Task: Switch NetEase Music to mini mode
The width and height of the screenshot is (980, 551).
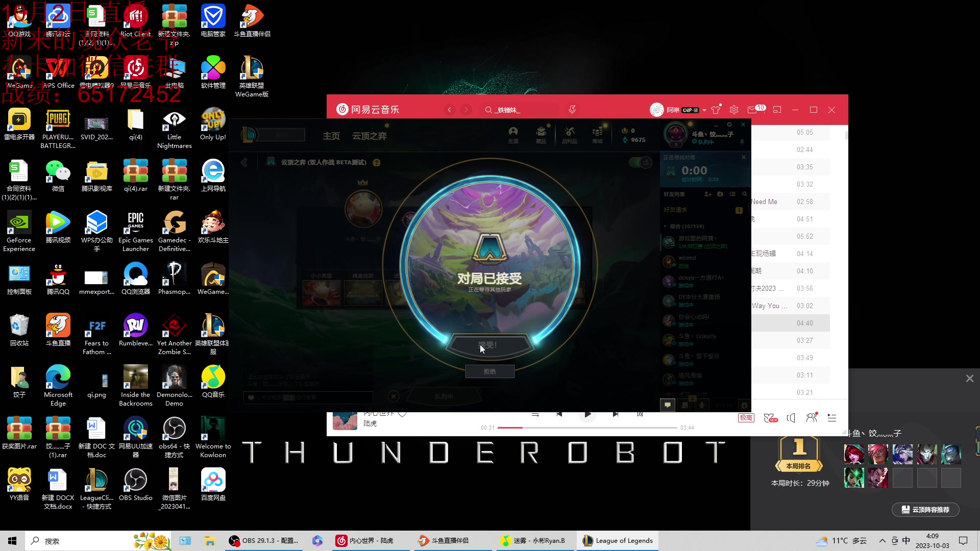Action: (777, 110)
